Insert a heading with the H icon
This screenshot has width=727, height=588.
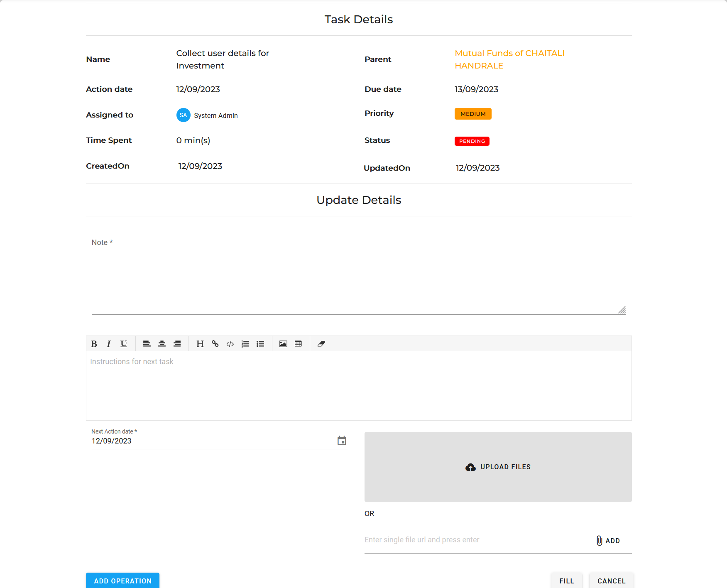coord(200,344)
